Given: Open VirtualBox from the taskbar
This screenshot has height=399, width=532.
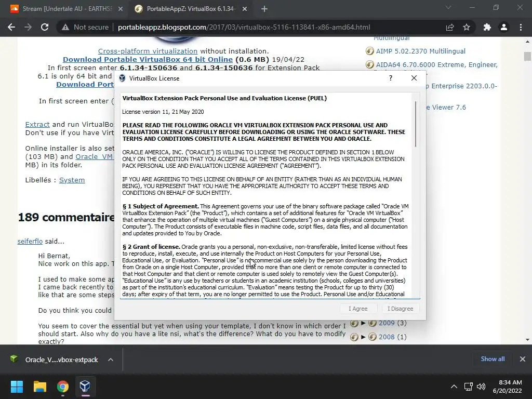Looking at the screenshot, I should 85,387.
